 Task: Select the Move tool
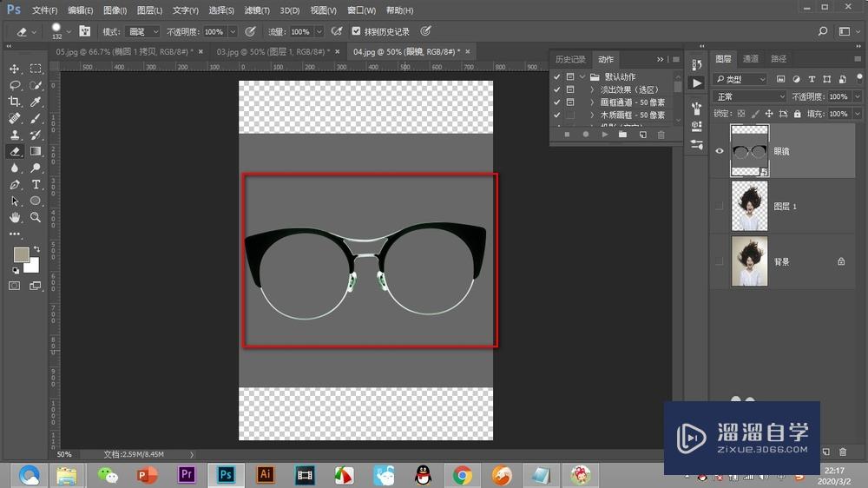coord(15,69)
